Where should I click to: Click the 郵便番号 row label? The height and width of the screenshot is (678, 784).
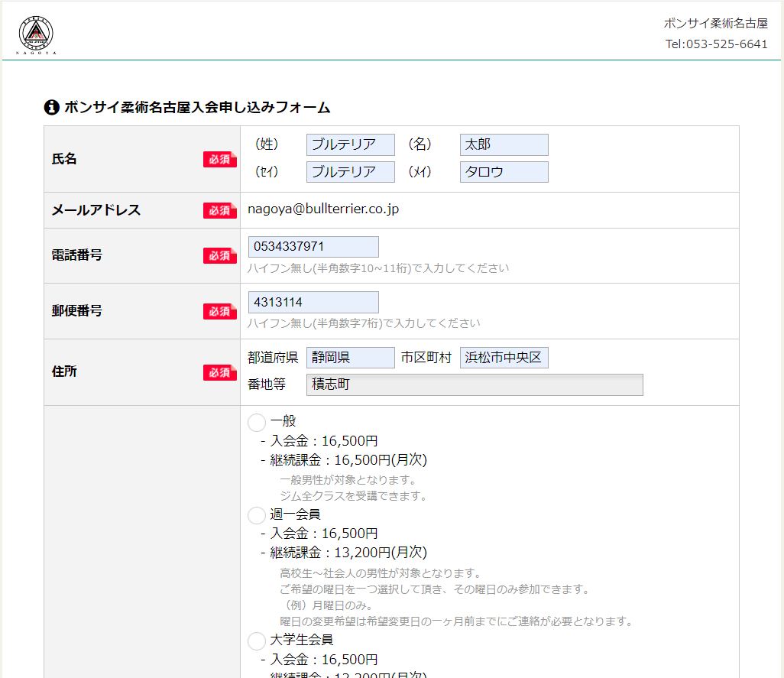[x=76, y=310]
